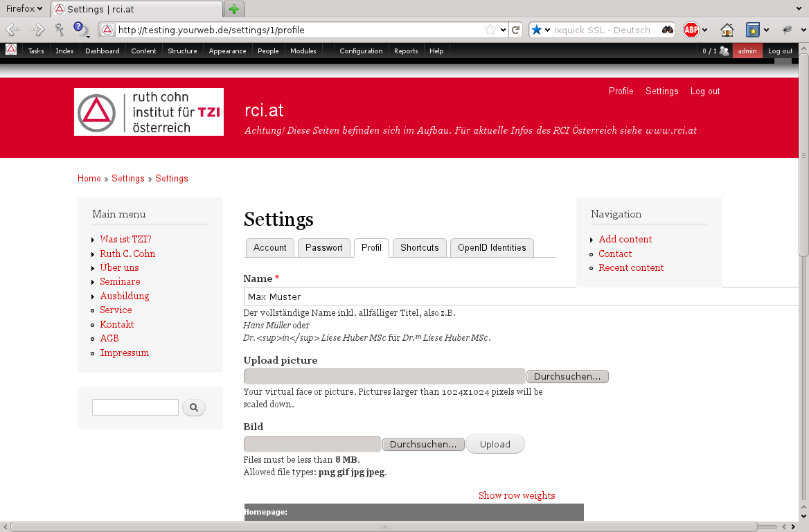This screenshot has height=532, width=809.
Task: Open the OpenID Identities tab
Action: [x=491, y=248]
